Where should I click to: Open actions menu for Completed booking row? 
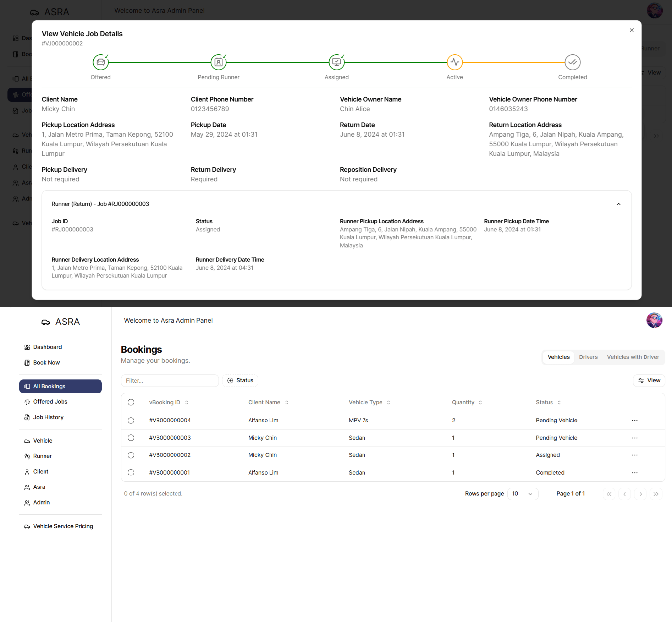coord(634,473)
